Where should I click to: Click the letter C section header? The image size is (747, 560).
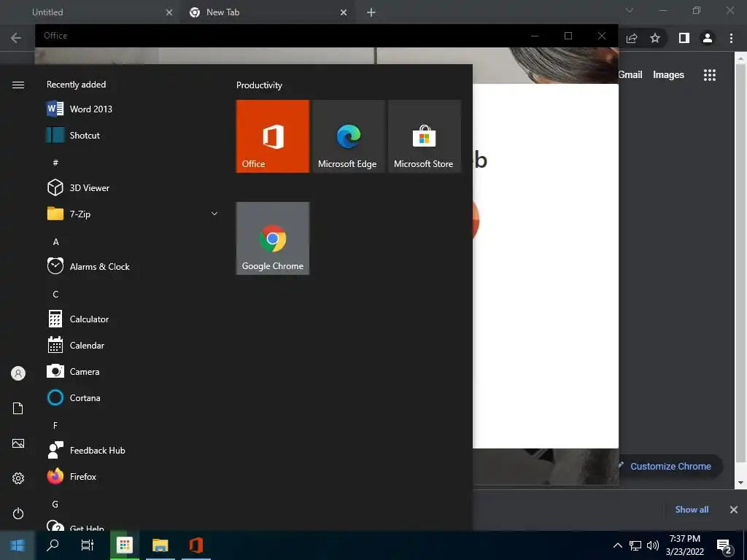pos(55,295)
